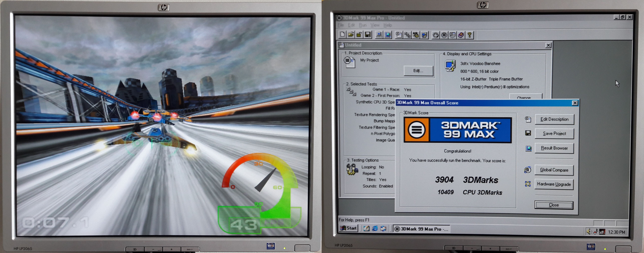
Task: Click the project description toolbar icon
Action: tap(399, 35)
